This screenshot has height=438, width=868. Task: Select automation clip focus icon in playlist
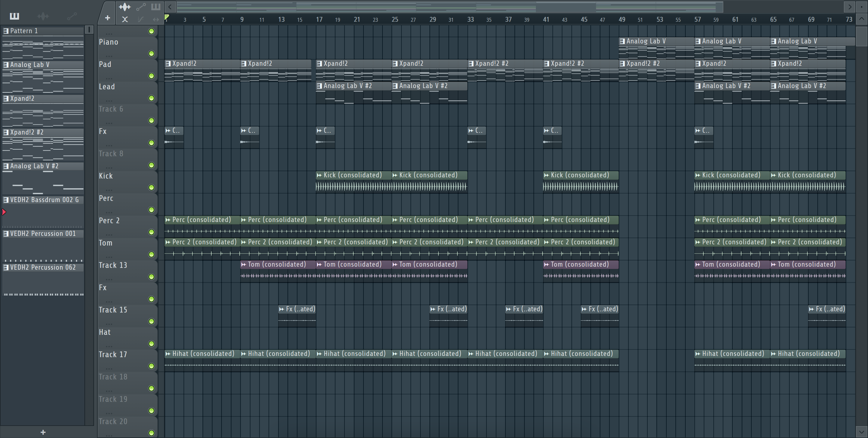click(x=140, y=7)
